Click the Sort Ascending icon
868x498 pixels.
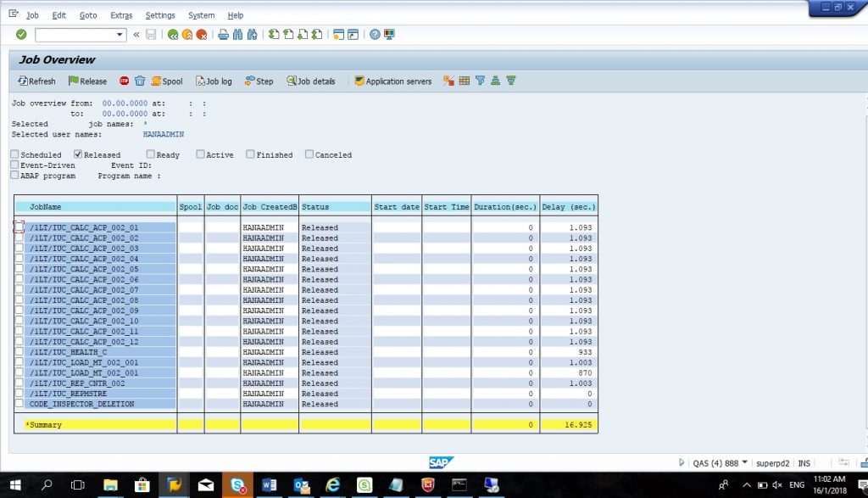pos(495,81)
